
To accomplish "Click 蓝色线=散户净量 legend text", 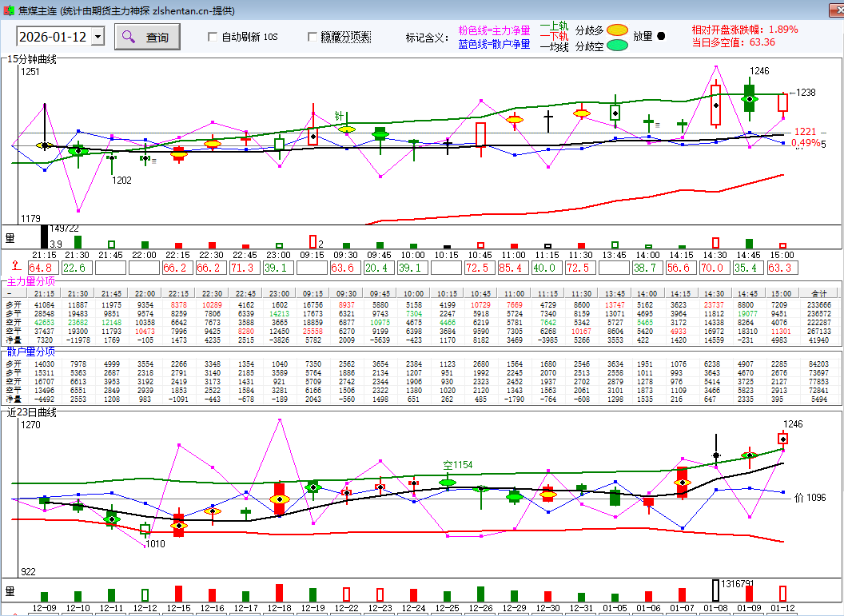I will coord(494,44).
